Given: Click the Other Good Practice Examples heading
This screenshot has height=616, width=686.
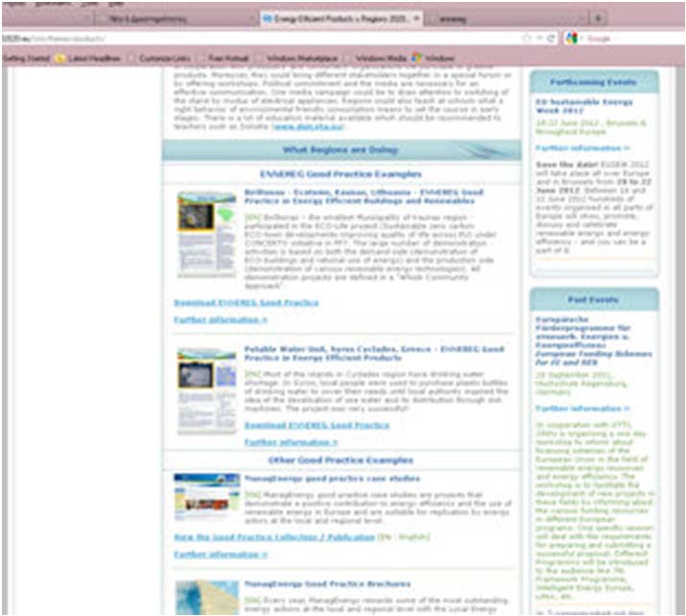Looking at the screenshot, I should click(341, 461).
